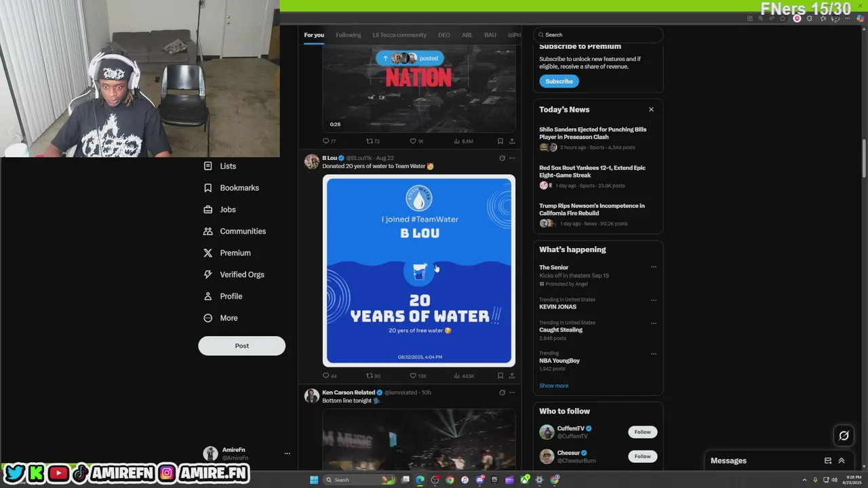Focus the X Search field
The image size is (868, 488).
[598, 35]
